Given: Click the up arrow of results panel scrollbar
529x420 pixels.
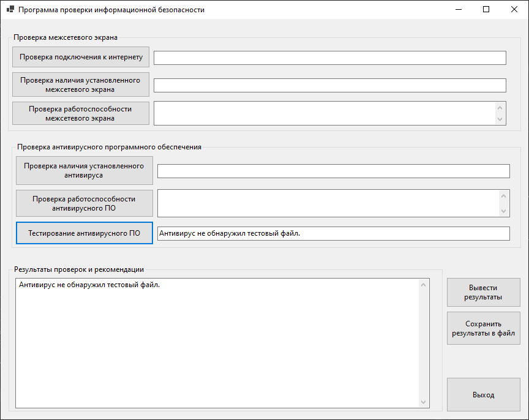Looking at the screenshot, I should (424, 285).
